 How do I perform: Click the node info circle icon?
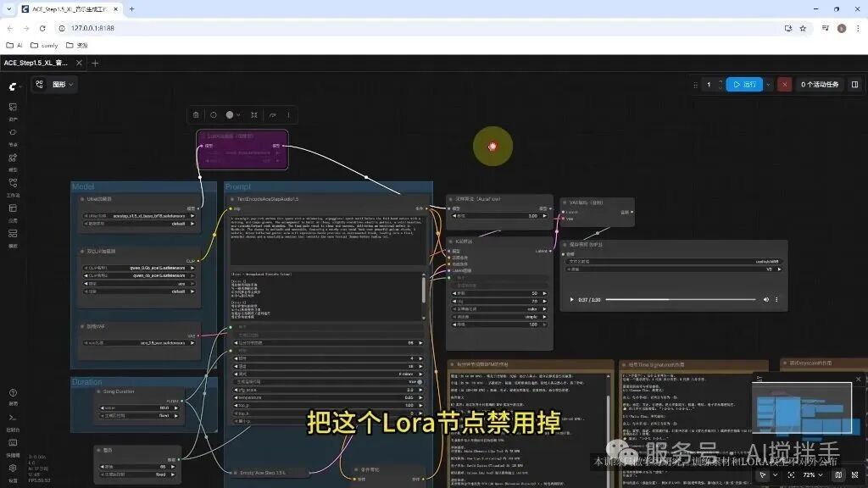click(x=213, y=115)
